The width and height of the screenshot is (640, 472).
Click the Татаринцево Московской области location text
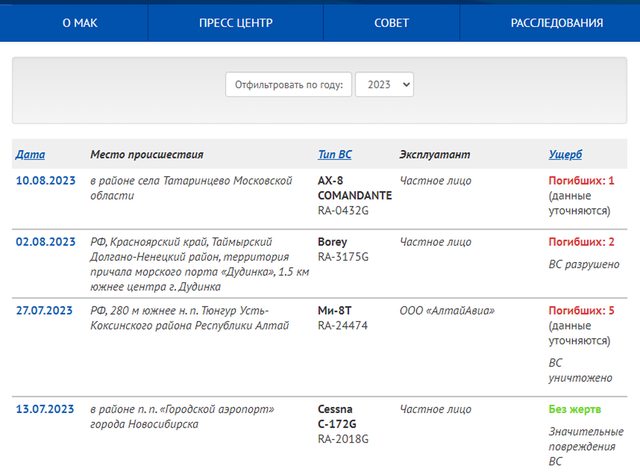click(191, 188)
